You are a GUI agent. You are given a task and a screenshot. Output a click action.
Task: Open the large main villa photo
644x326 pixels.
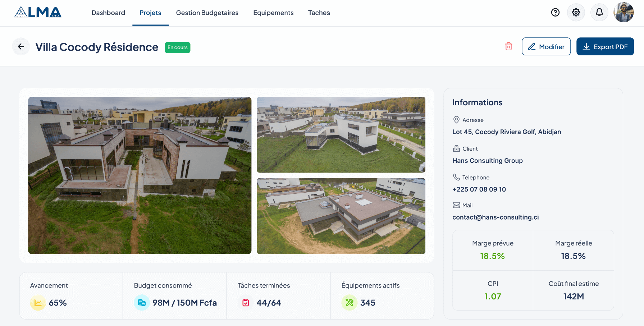pyautogui.click(x=140, y=175)
